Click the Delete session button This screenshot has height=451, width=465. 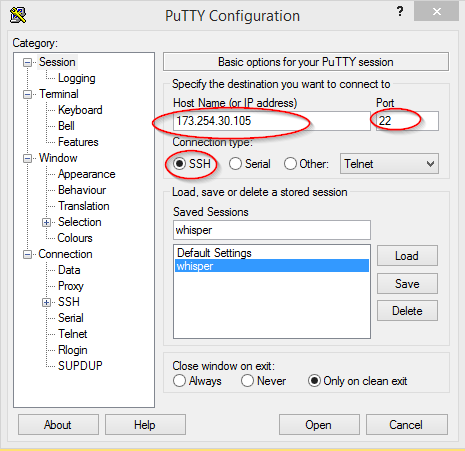point(407,311)
